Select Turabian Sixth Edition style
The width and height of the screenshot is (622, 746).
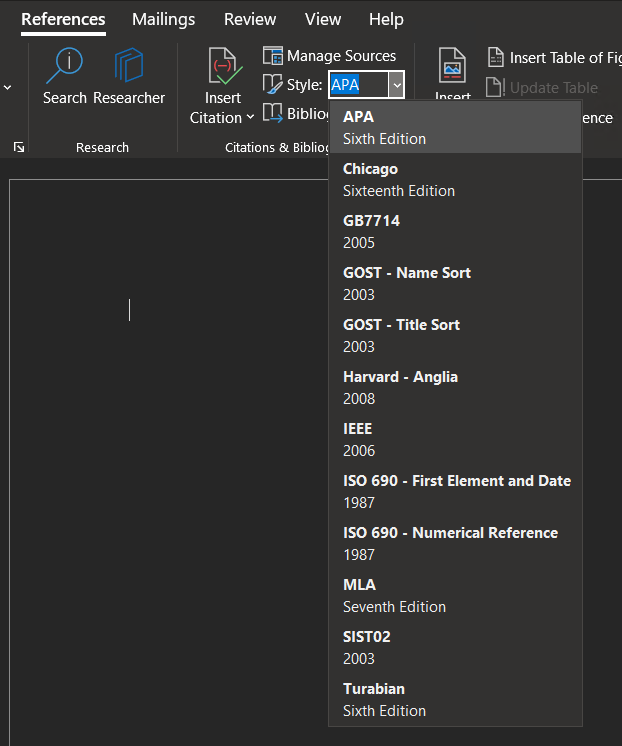pos(455,699)
